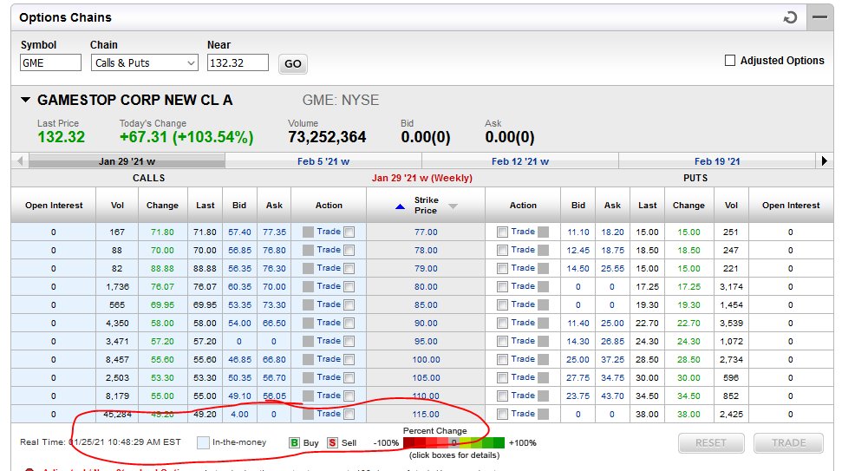Check the call checkbox for strike 90.00

pyautogui.click(x=349, y=324)
